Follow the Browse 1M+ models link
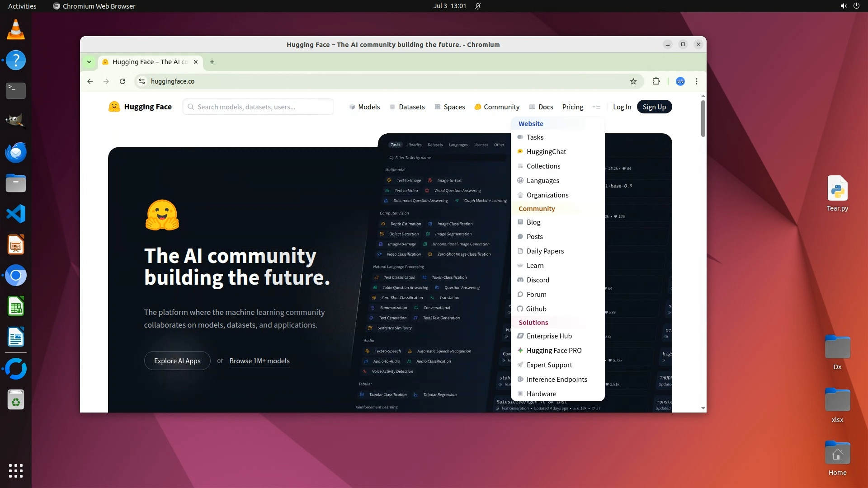 click(259, 361)
